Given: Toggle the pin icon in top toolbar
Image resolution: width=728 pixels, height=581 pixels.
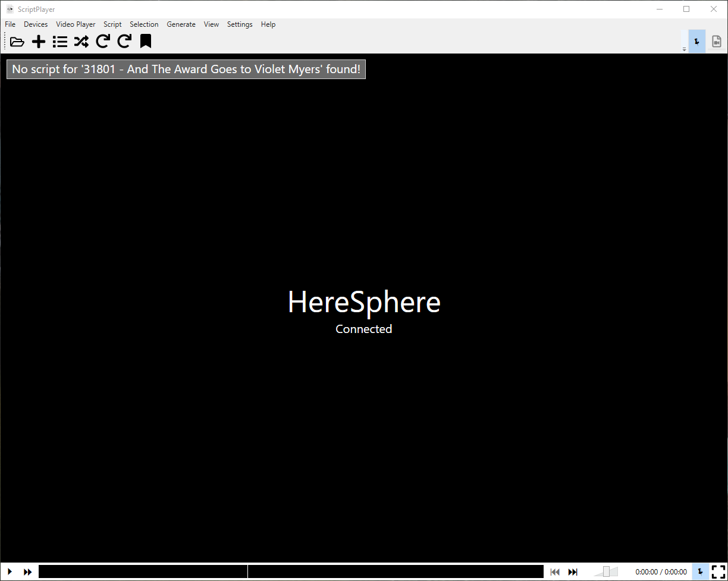Looking at the screenshot, I should [x=697, y=41].
